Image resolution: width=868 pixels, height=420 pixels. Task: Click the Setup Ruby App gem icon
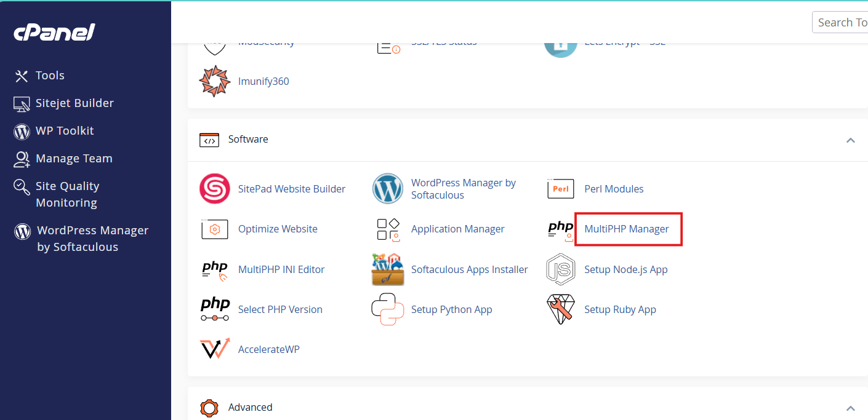(560, 309)
